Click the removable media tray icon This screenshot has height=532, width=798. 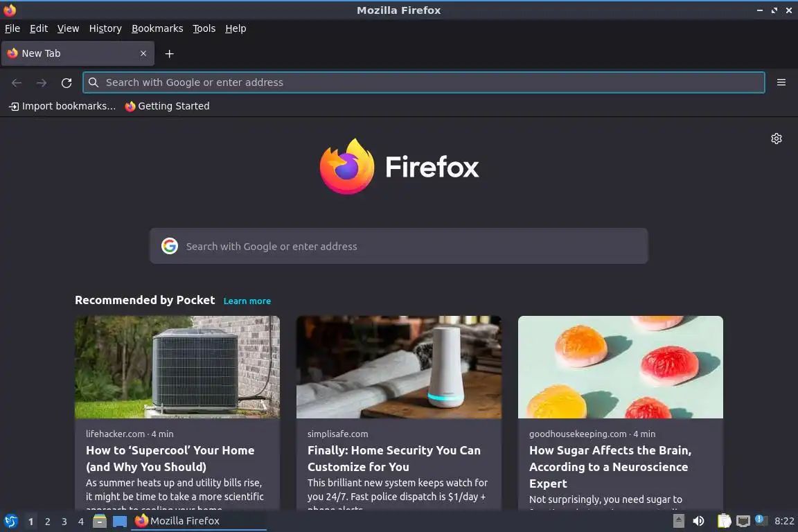pos(678,521)
